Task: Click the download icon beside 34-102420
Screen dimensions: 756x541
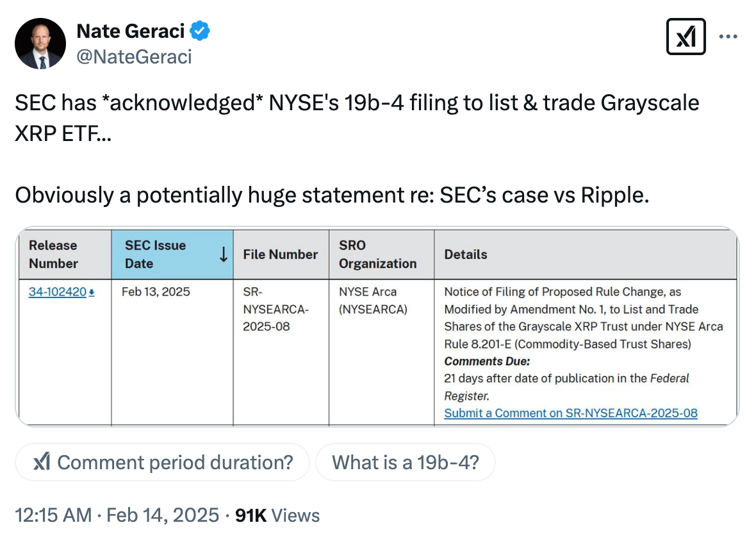Action: (x=92, y=292)
